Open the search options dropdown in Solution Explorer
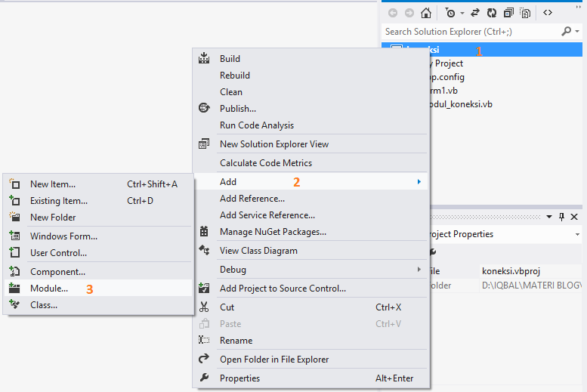 pyautogui.click(x=576, y=32)
